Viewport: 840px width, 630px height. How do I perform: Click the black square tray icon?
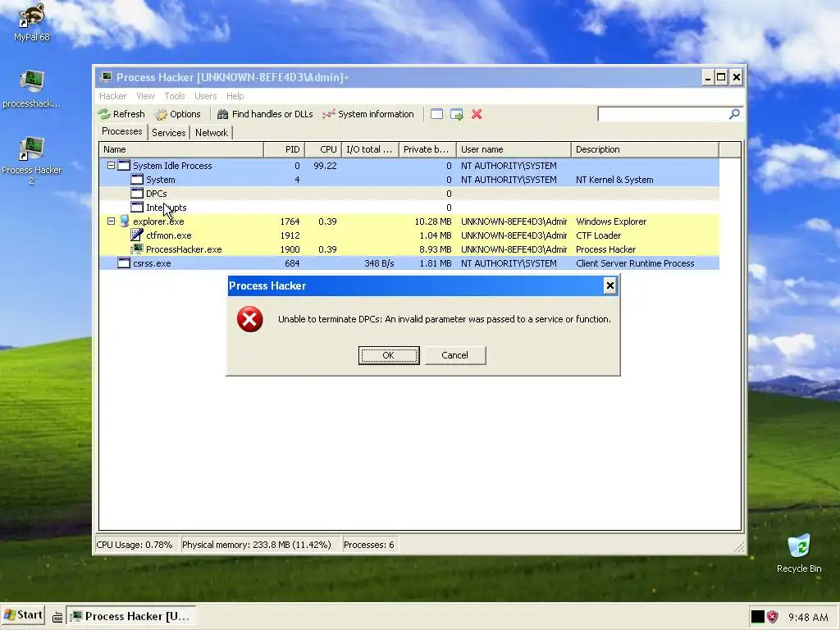click(757, 617)
